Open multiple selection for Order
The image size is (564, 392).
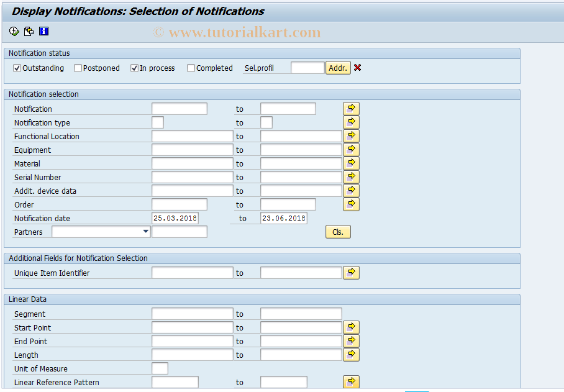click(351, 204)
